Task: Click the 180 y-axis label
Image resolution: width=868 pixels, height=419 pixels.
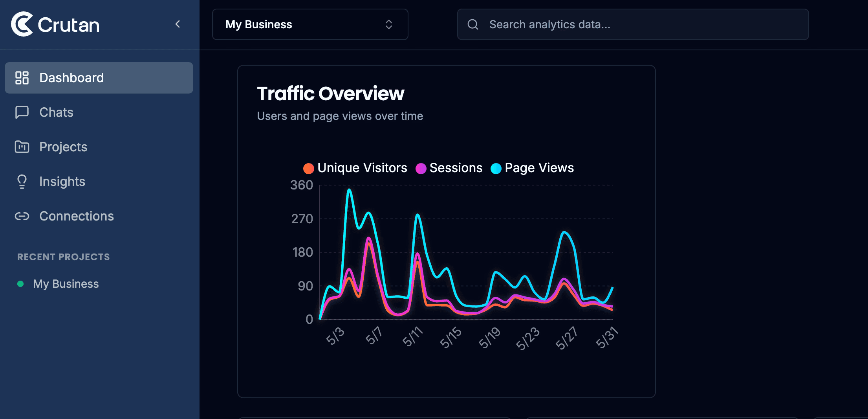Action: [x=303, y=252]
